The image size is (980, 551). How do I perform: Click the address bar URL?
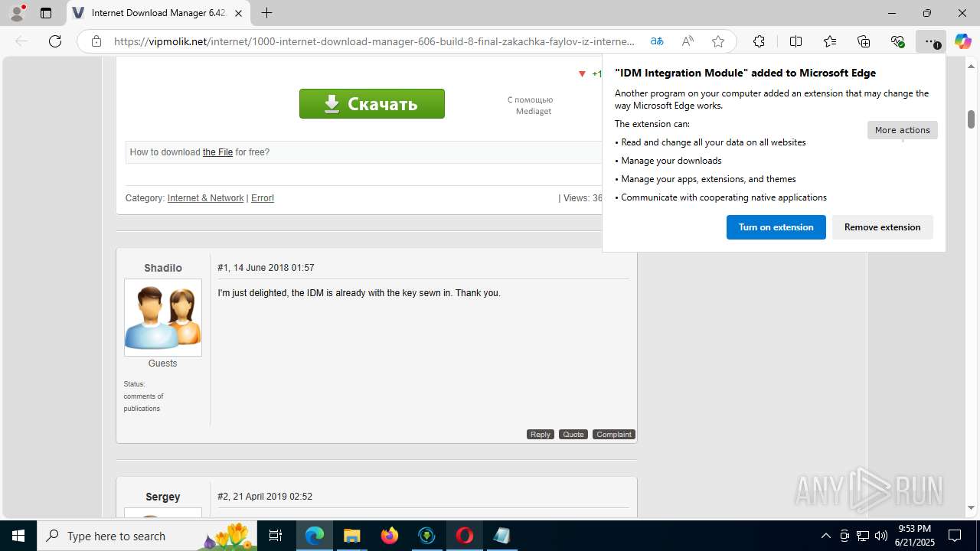pyautogui.click(x=374, y=41)
